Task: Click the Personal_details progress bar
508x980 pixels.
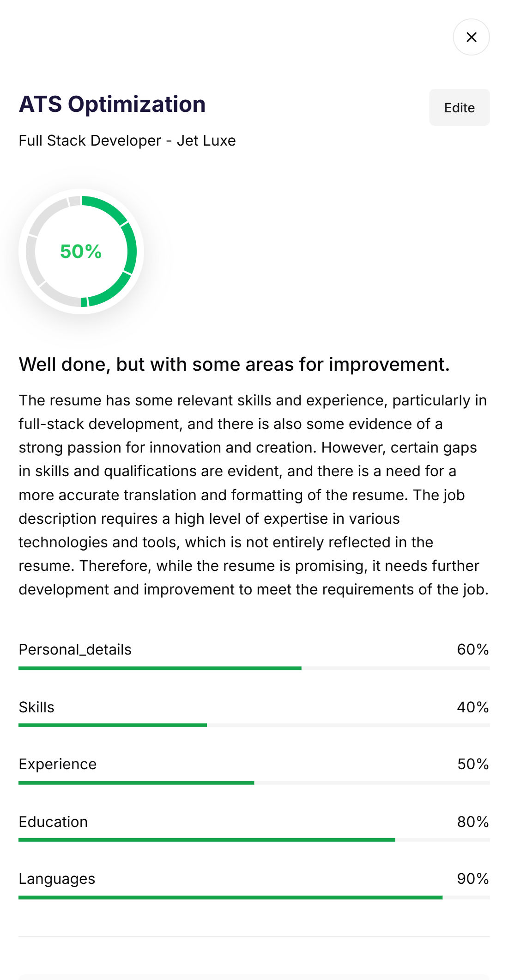Action: (254, 668)
